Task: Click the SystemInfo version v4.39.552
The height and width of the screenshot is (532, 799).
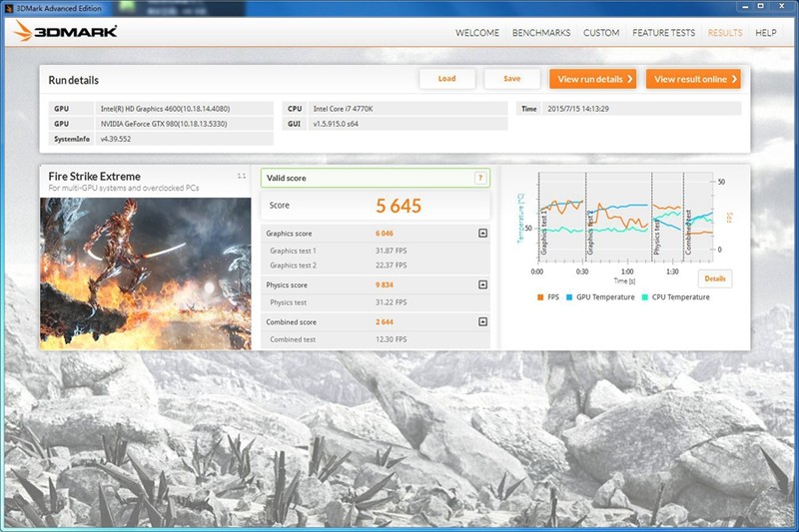Action: tap(116, 139)
